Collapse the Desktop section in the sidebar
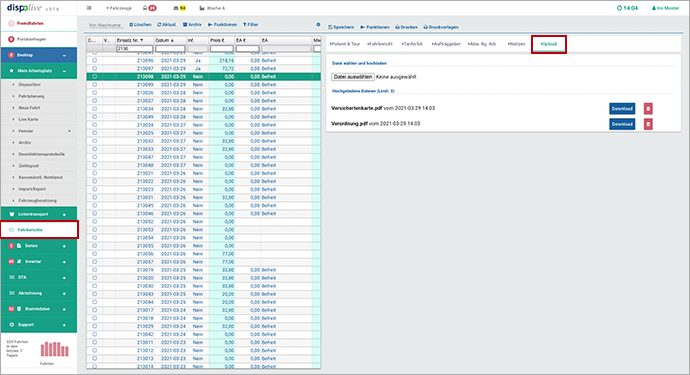 [x=64, y=55]
